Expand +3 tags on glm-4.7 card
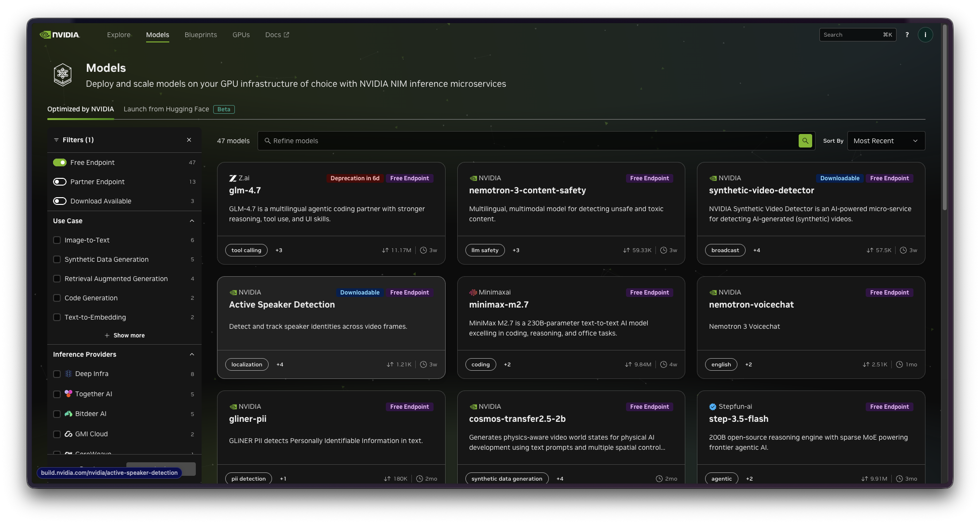 coord(279,250)
